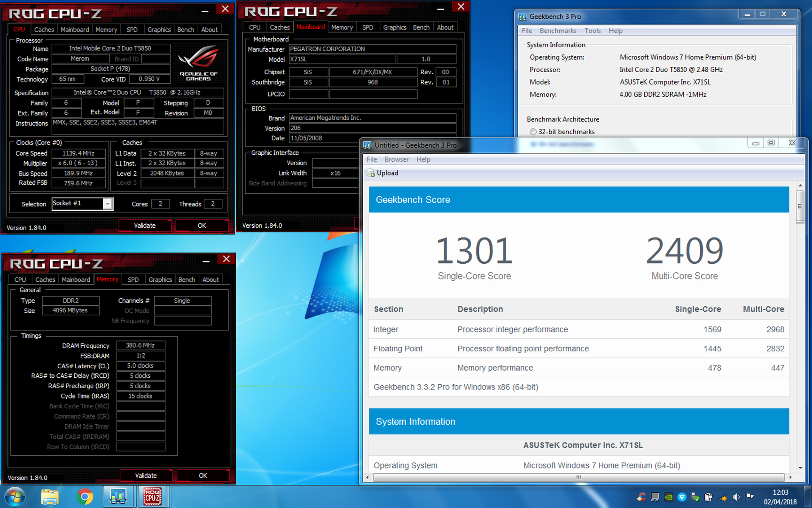Launch Google Chrome from the taskbar
812x508 pixels.
85,497
